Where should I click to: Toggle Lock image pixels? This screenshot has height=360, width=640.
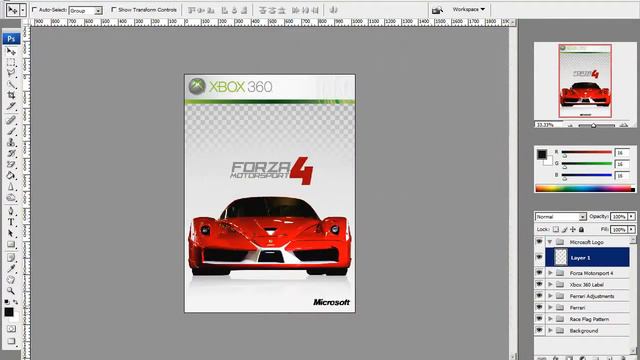click(564, 229)
